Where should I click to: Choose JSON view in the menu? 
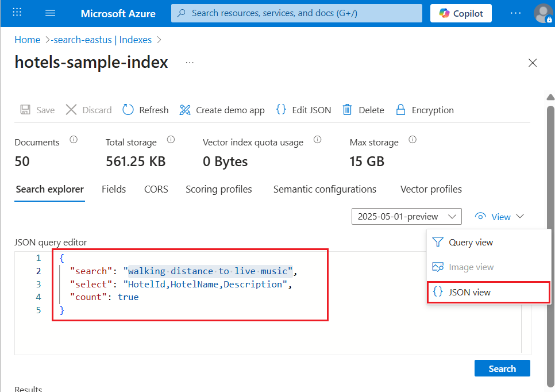coord(469,292)
